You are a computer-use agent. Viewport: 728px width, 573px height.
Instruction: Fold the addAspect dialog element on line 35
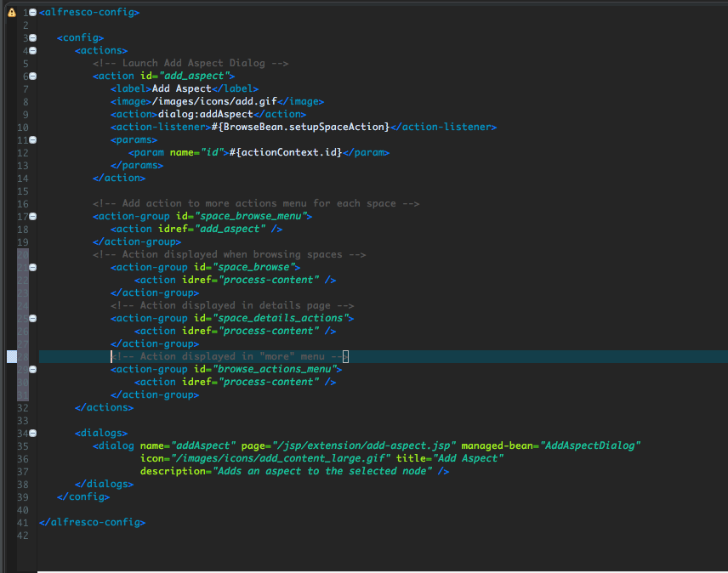[33, 446]
